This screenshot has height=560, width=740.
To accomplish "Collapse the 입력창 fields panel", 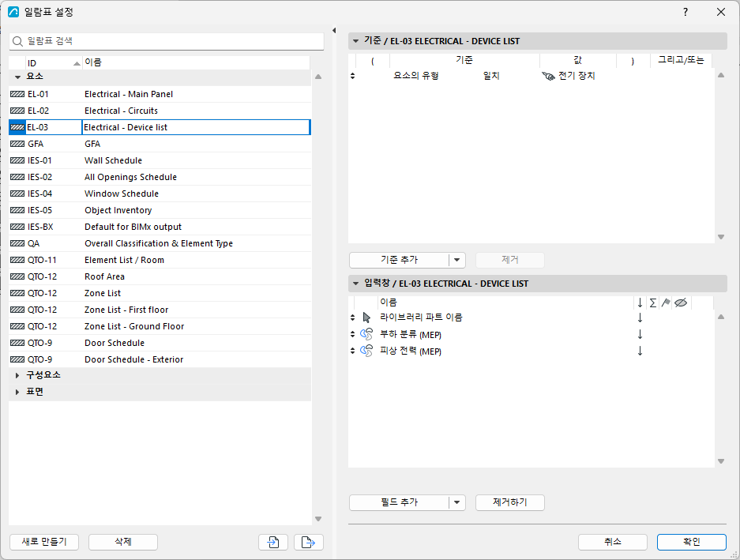I will (356, 284).
